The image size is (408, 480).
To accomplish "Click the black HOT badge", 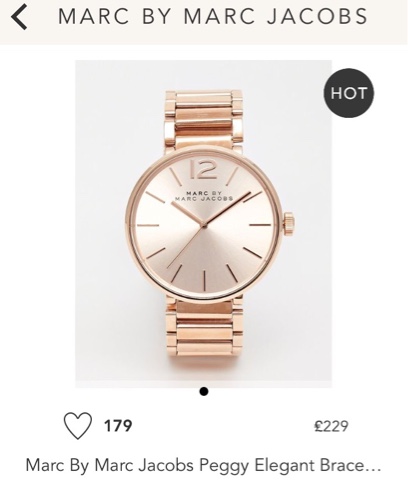I will point(349,93).
